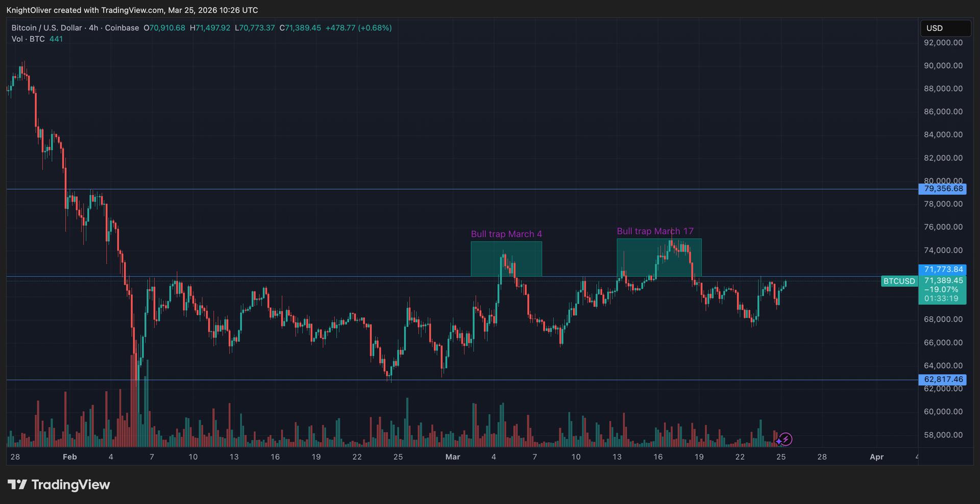Click the TradingView logo in the bottom-left corner
The height and width of the screenshot is (504, 980).
click(59, 485)
